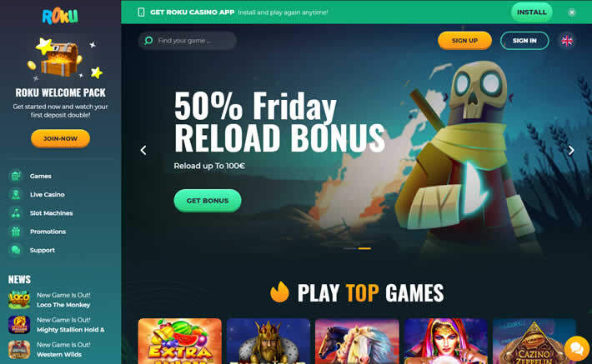592x364 pixels.
Task: Focus the Find your game search field
Action: tap(188, 40)
